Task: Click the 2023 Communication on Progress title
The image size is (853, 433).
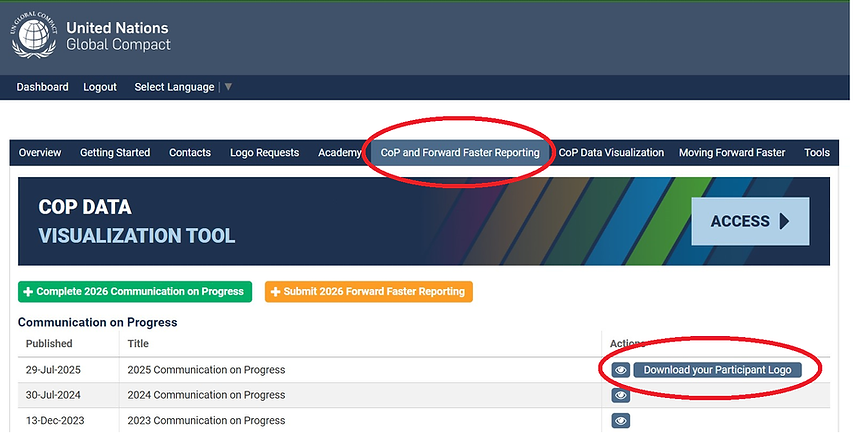Action: [x=206, y=420]
